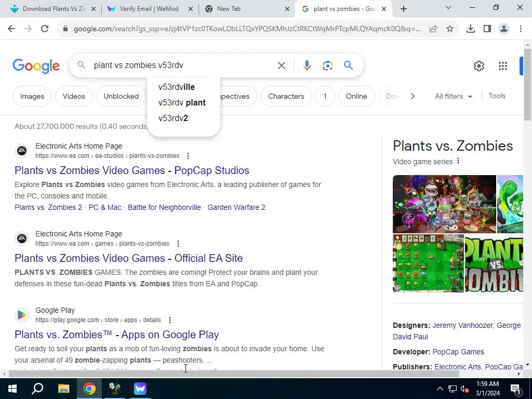Viewport: 532px width, 399px height.
Task: Select the Online filter chip
Action: (x=356, y=96)
